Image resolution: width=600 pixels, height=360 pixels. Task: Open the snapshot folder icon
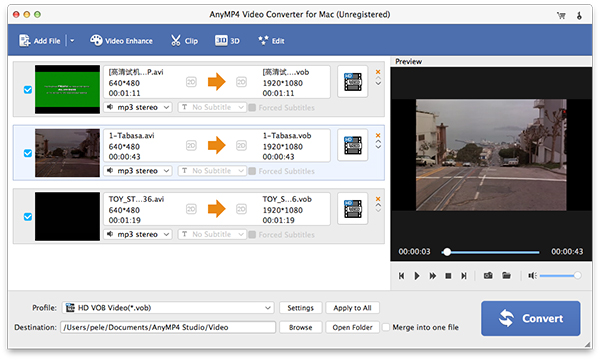pos(506,275)
